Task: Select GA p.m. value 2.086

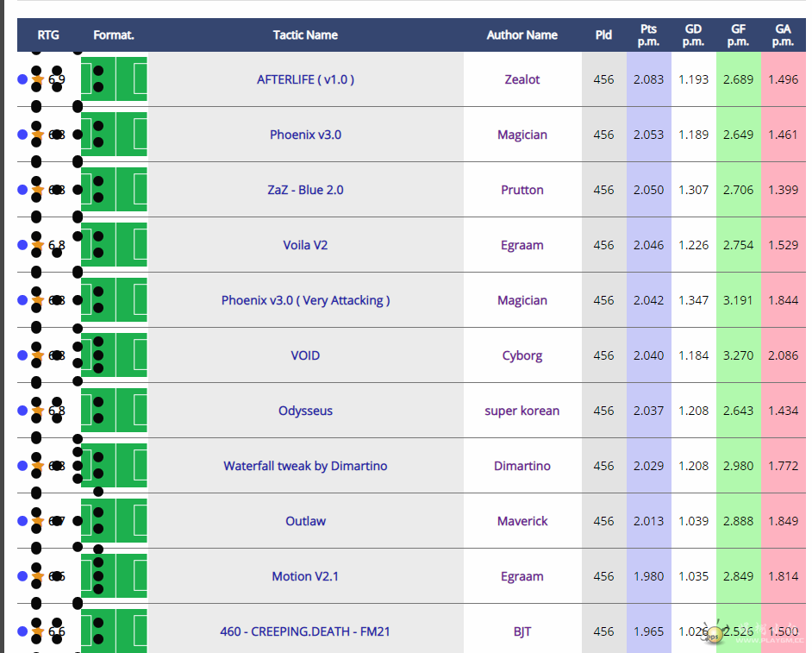Action: coord(783,355)
